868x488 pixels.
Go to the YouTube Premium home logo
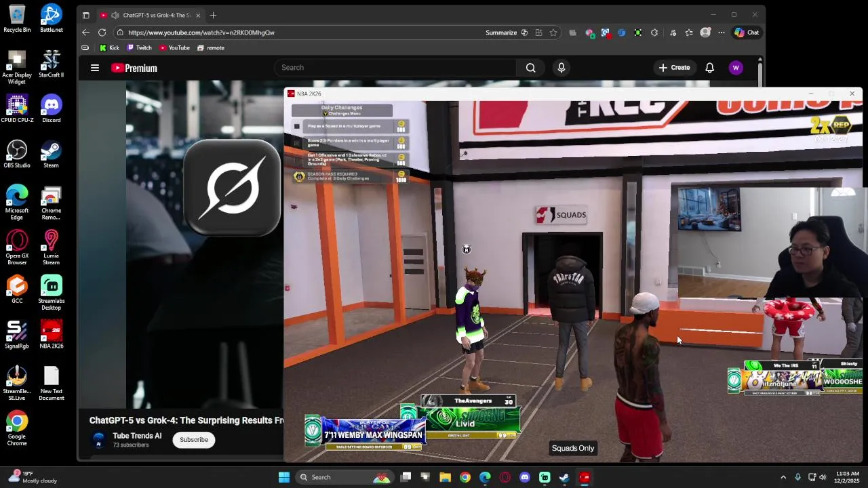coord(134,68)
